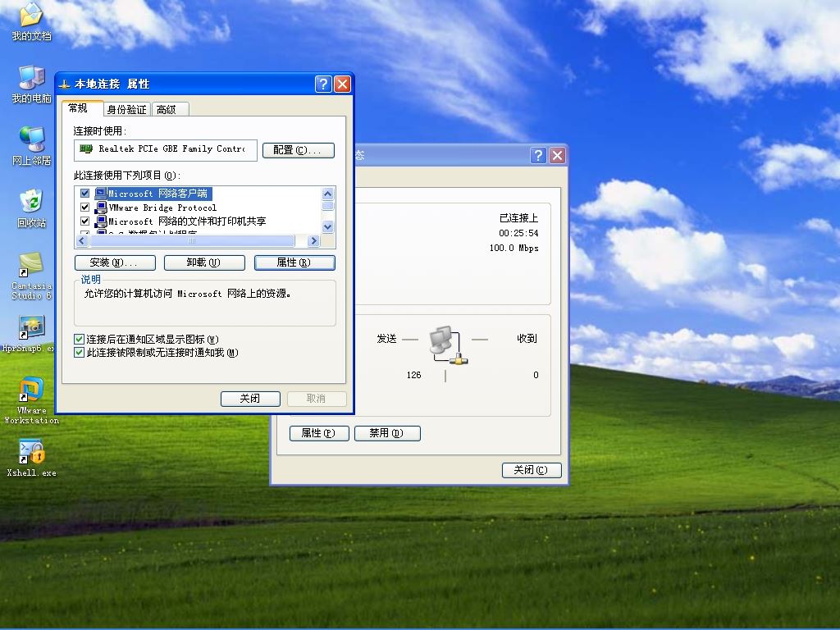Click list scroll up arrow
This screenshot has width=840, height=630.
(x=328, y=194)
